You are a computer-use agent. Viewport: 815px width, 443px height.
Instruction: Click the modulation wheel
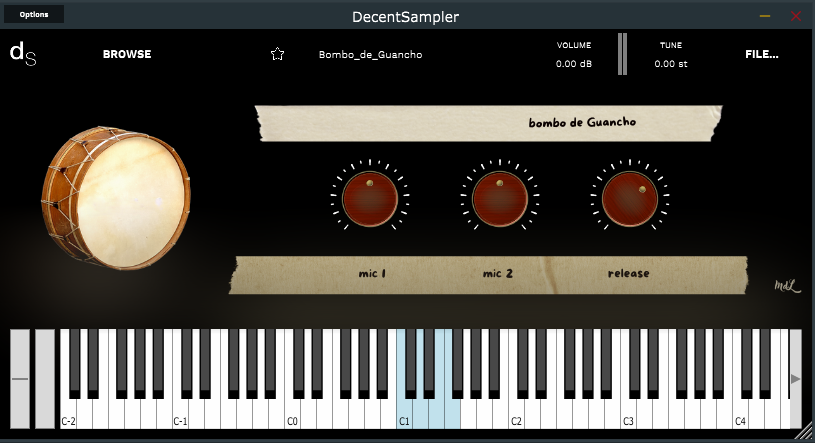[x=45, y=379]
